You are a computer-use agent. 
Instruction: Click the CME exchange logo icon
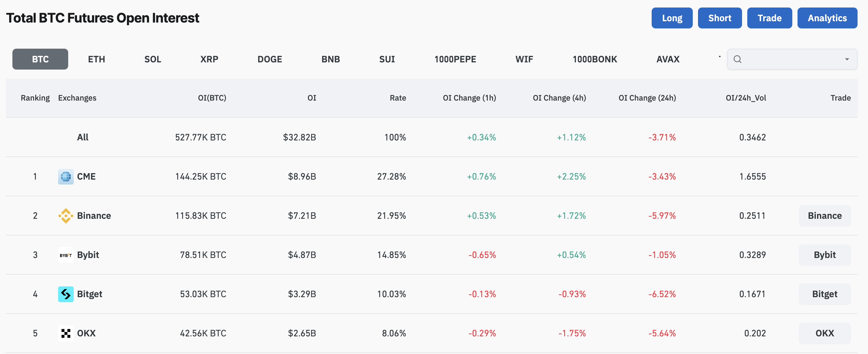pos(66,176)
